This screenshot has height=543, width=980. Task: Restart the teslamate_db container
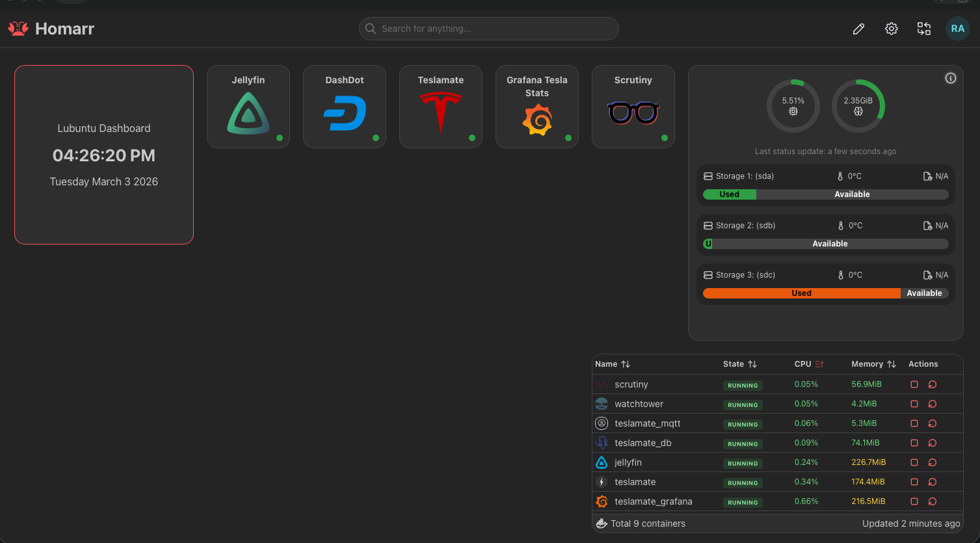point(933,443)
